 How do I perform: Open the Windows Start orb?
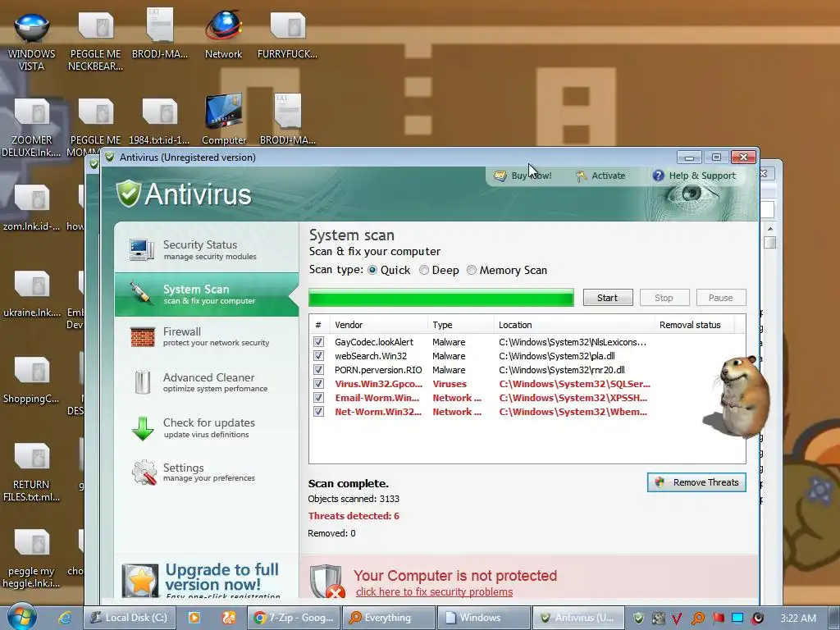(22, 616)
